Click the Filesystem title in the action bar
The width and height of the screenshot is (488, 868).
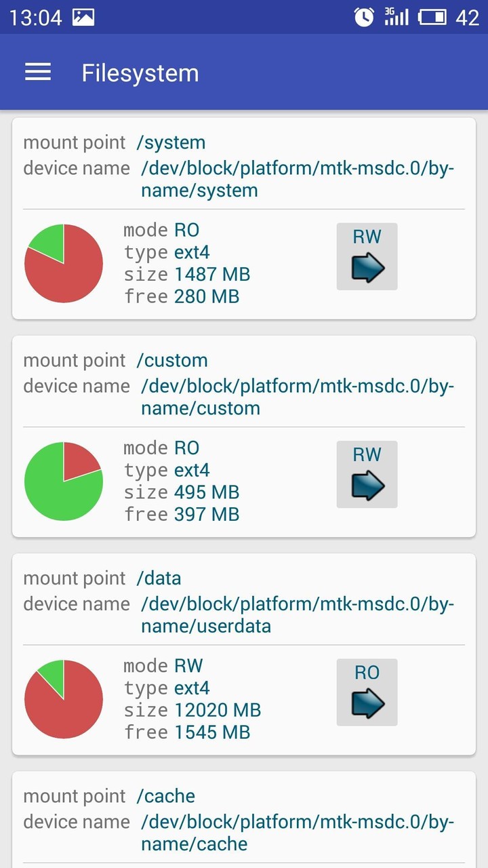pos(139,72)
